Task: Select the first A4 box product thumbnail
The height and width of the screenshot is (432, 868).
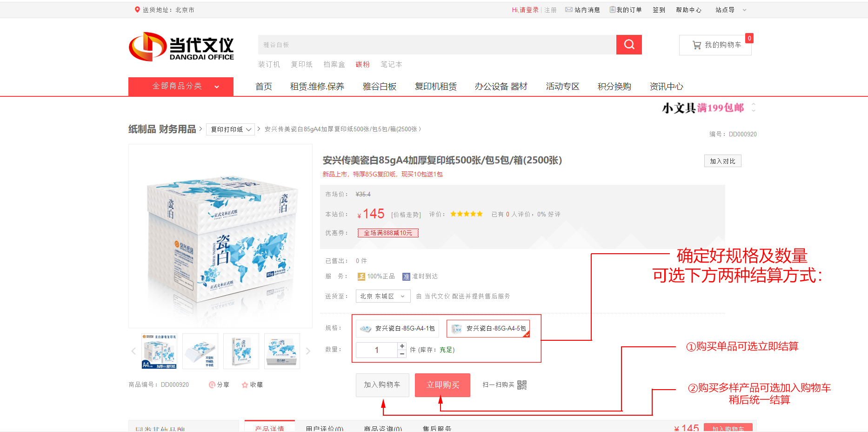Action: (160, 351)
